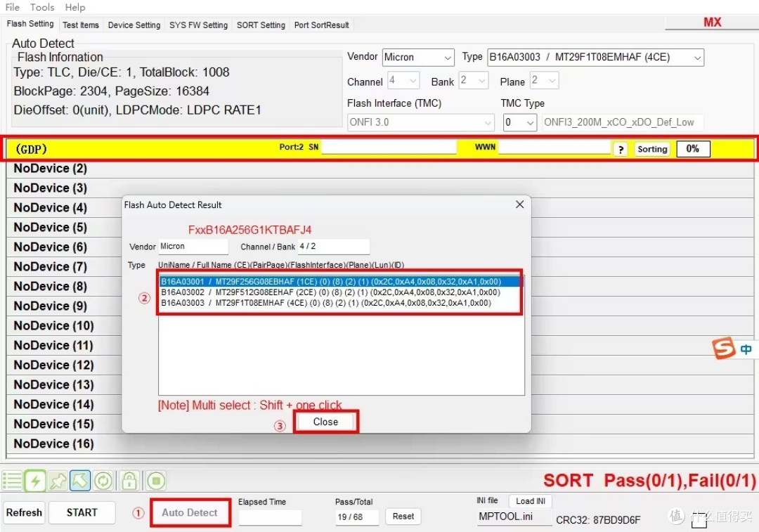
Task: Click the START button
Action: pyautogui.click(x=82, y=512)
